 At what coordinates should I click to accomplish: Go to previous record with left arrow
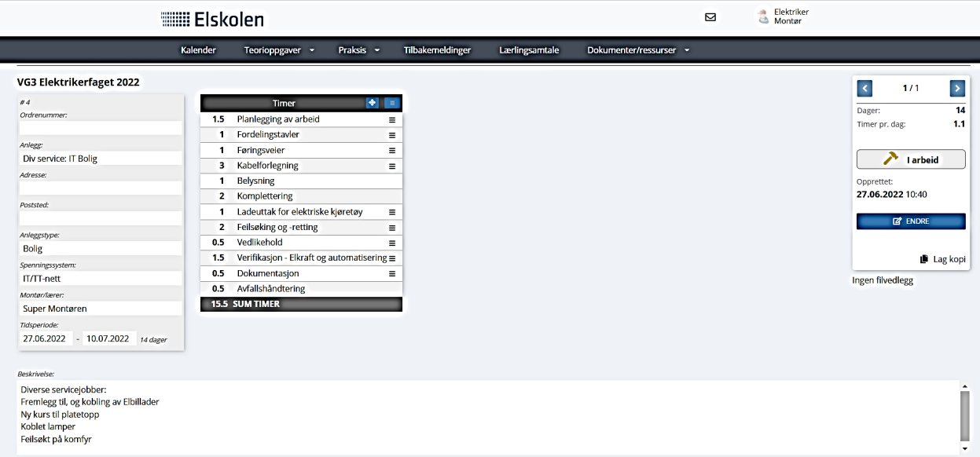coord(864,88)
